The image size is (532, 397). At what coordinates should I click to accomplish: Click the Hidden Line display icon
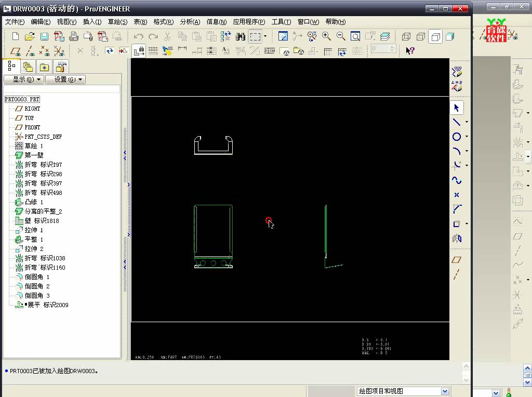point(421,36)
